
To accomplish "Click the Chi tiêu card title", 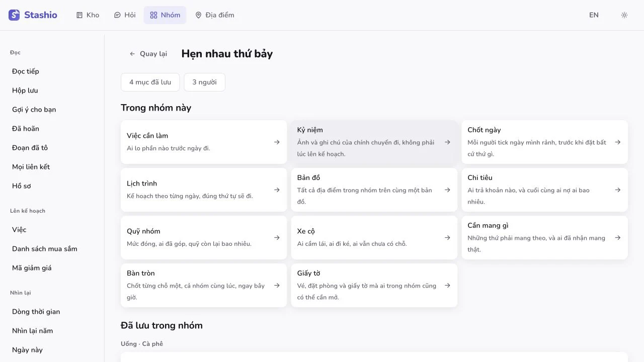I will pos(480,178).
